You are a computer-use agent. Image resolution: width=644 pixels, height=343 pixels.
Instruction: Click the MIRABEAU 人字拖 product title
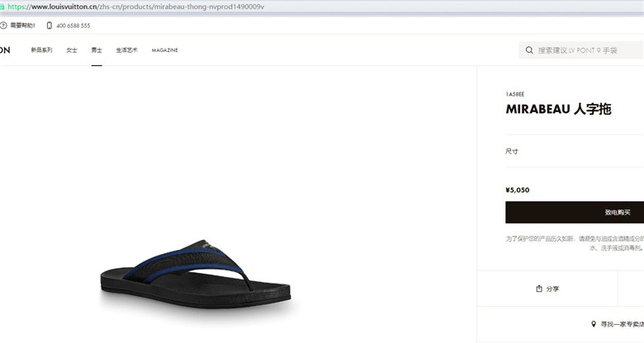559,109
